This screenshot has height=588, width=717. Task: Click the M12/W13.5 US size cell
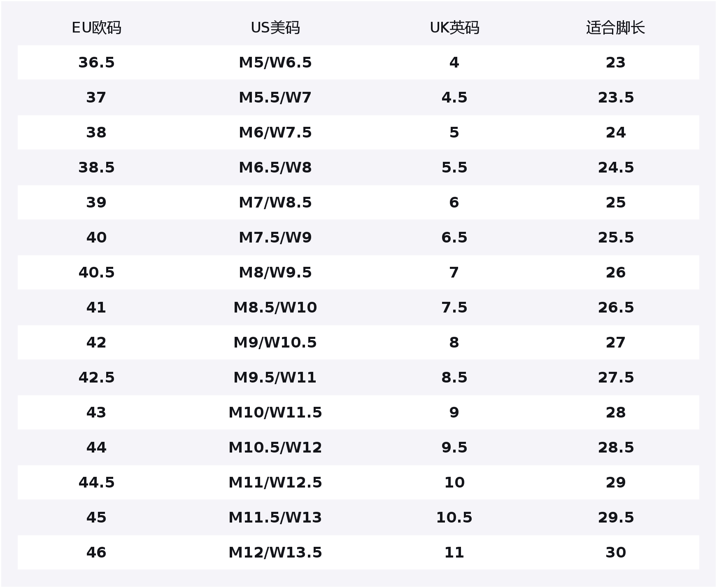click(x=275, y=553)
